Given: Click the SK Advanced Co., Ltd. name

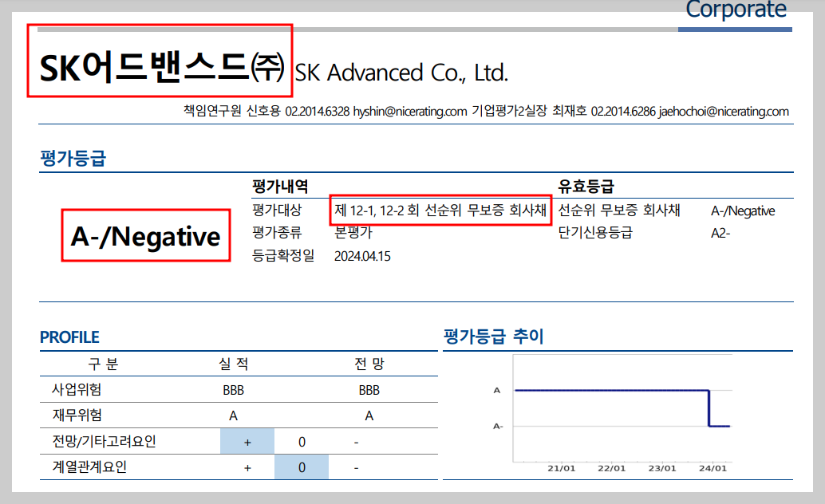Looking at the screenshot, I should tap(401, 73).
